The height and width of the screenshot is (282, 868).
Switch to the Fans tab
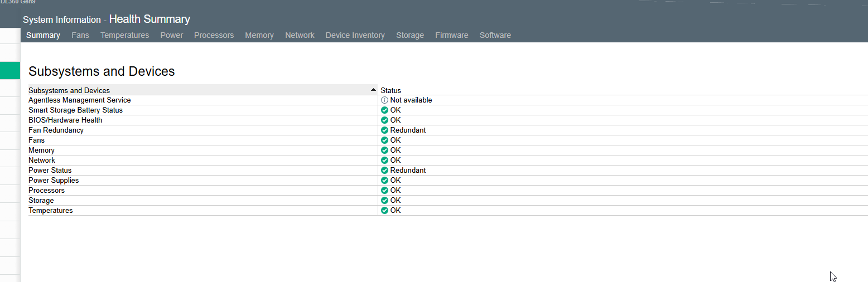point(80,35)
